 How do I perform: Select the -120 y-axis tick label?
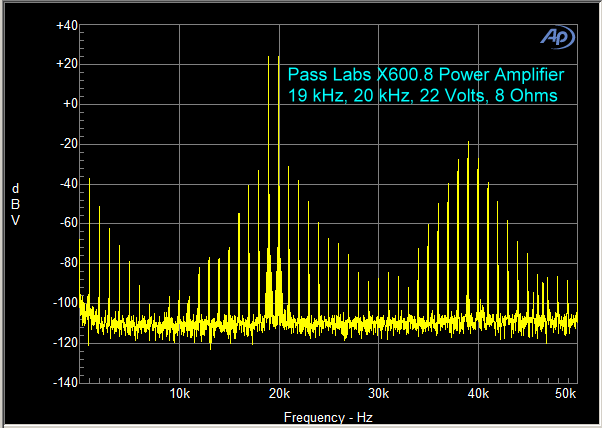pos(64,342)
